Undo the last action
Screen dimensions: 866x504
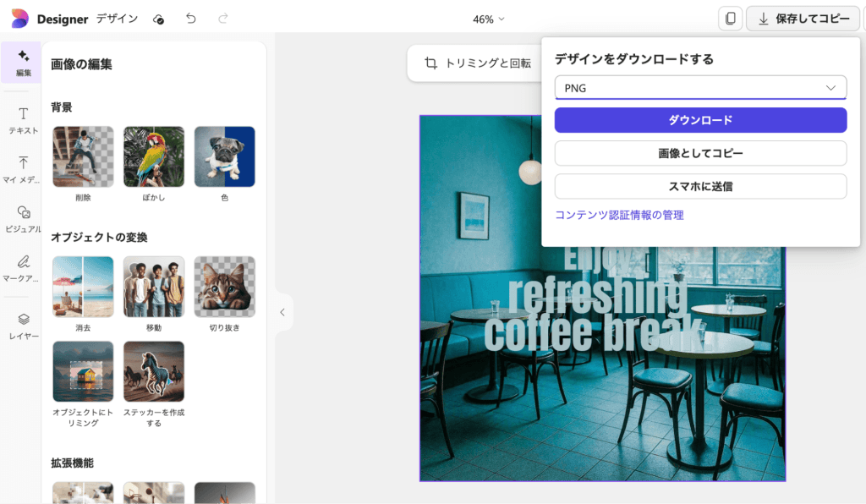click(x=190, y=19)
